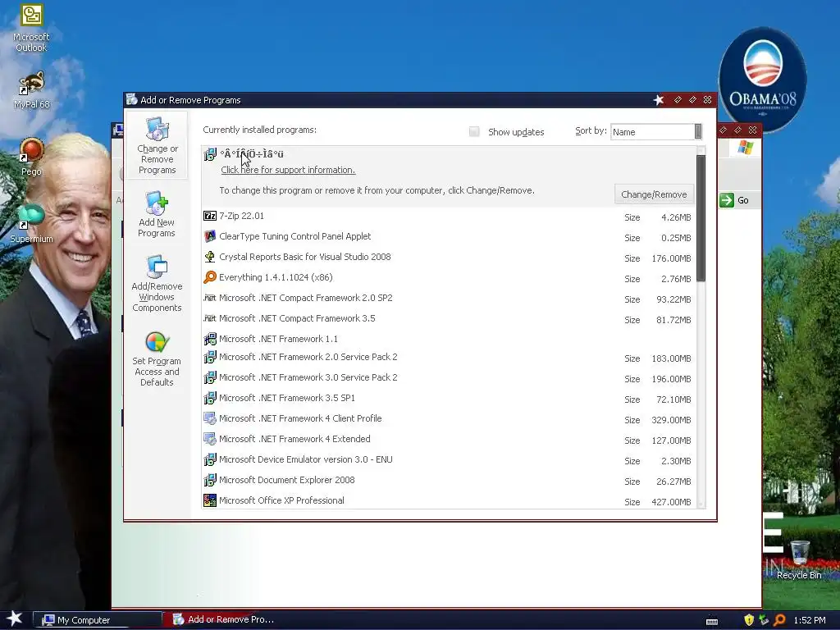
Task: Click .NET Framework 4 Extended icon
Action: pyautogui.click(x=210, y=439)
